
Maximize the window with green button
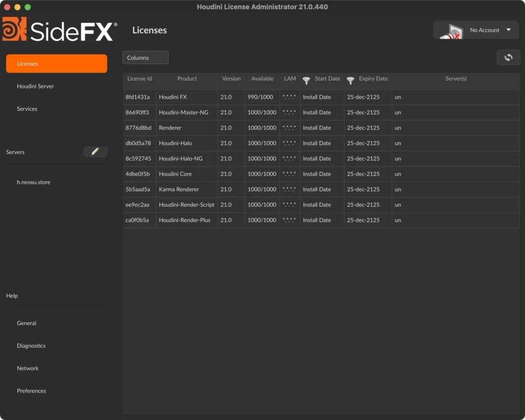click(x=28, y=7)
